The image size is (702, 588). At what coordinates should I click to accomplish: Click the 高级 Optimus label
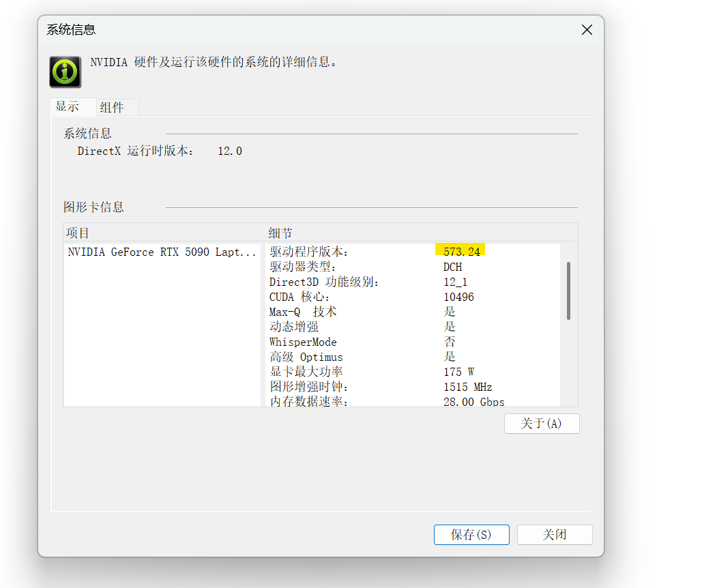[306, 357]
